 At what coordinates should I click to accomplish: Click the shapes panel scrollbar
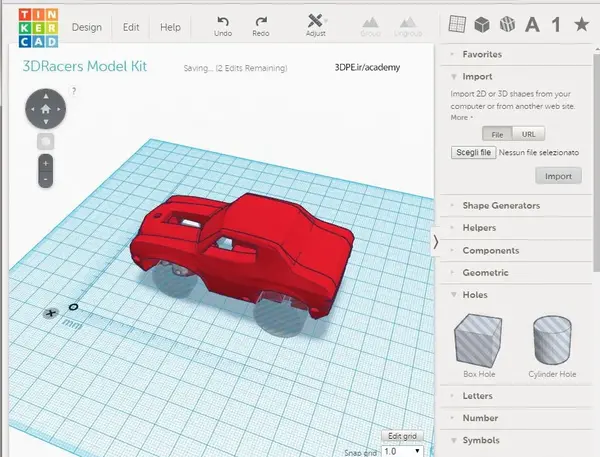596,163
